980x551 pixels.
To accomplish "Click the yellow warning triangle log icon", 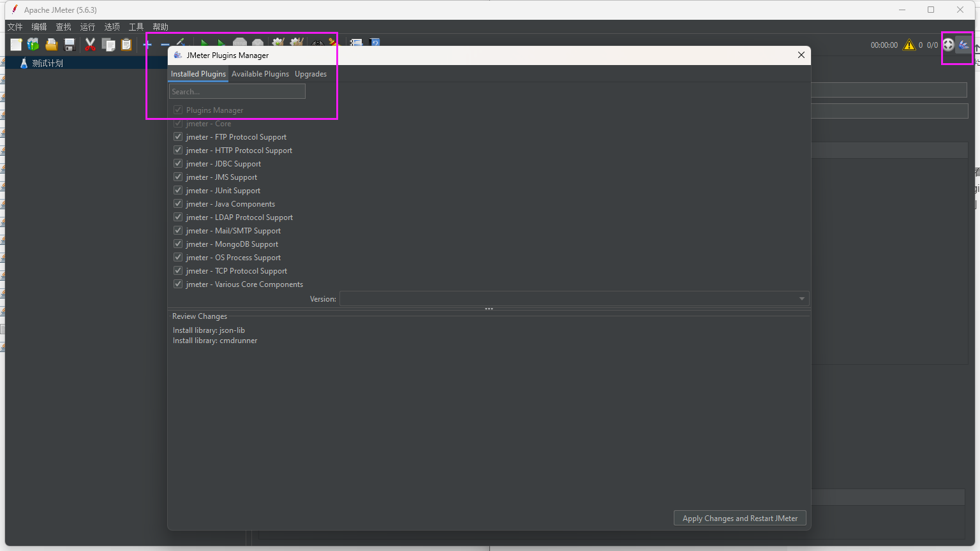I will (x=909, y=45).
